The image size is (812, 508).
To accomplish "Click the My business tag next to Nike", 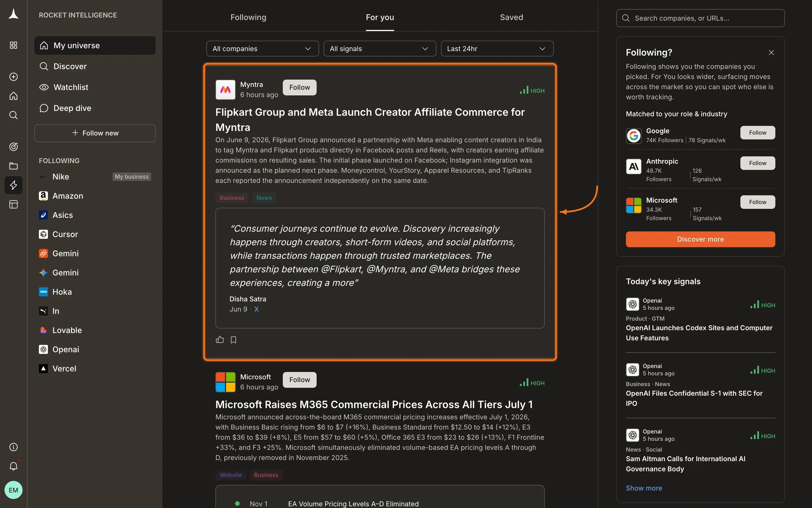I will coord(132,177).
